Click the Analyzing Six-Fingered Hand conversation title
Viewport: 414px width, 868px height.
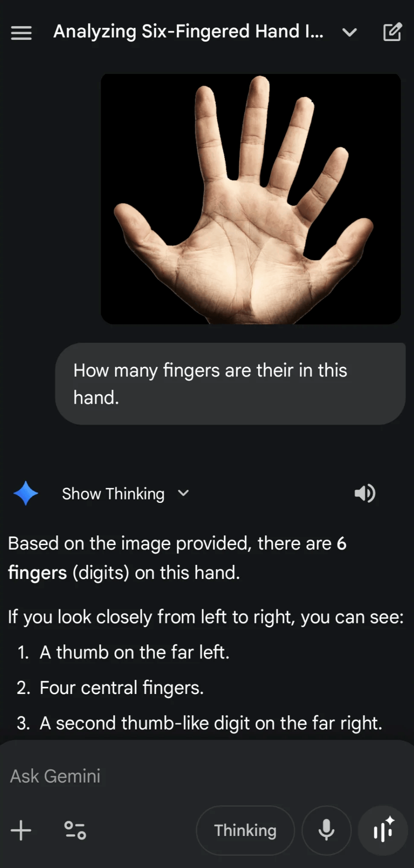188,32
